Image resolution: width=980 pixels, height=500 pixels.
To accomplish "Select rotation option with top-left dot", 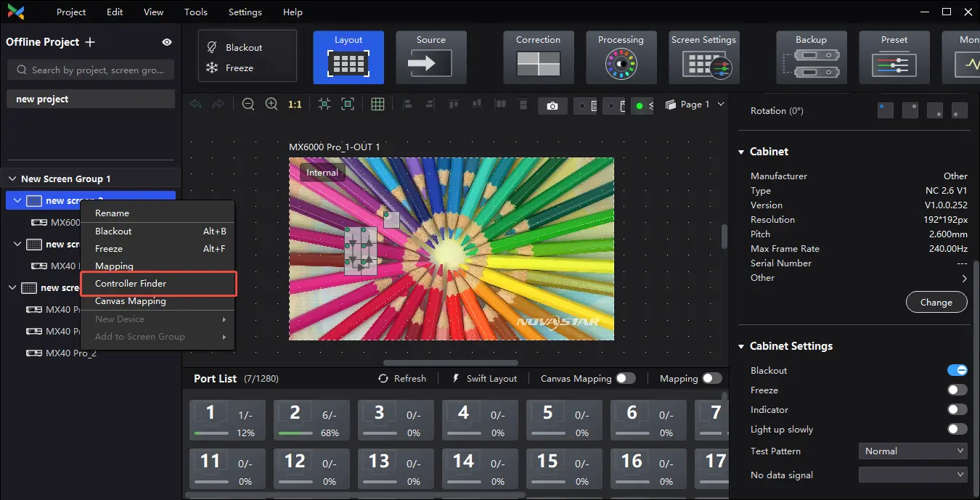I will [886, 110].
